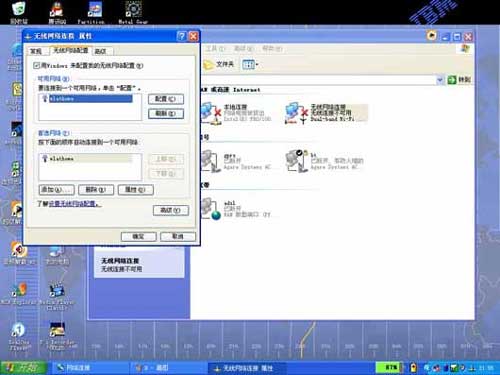
Task: Open the 设置无线网络配置 help link
Action: click(73, 203)
